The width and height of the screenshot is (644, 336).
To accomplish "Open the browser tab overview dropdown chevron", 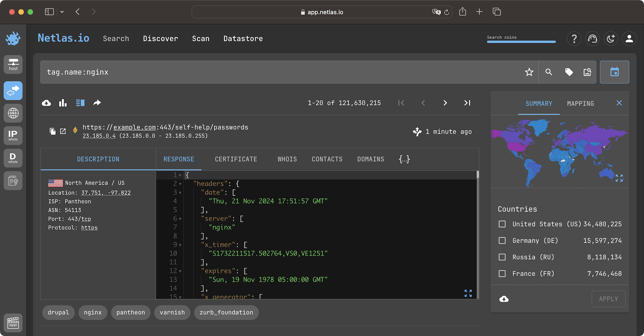I will pos(62,12).
